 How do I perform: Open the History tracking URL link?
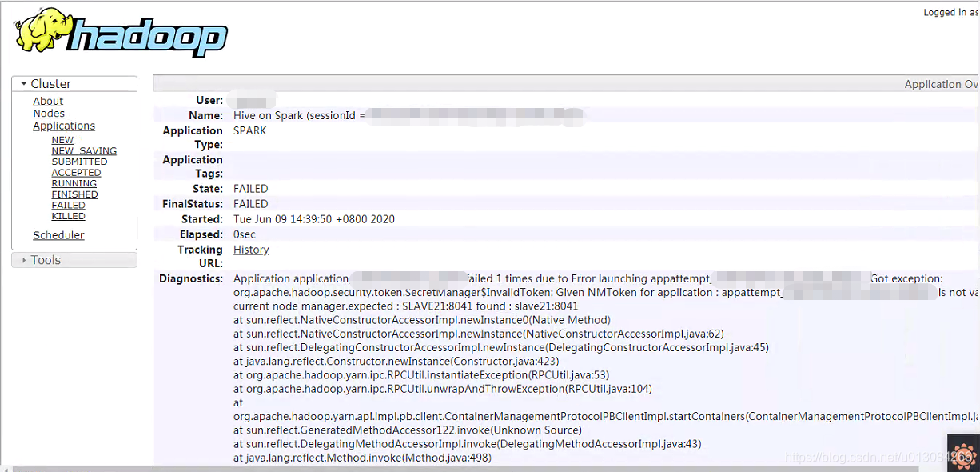(251, 250)
